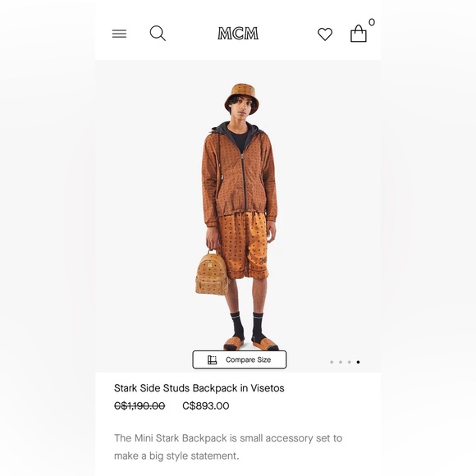Open the shopping bag cart
The image size is (476, 476).
[359, 34]
